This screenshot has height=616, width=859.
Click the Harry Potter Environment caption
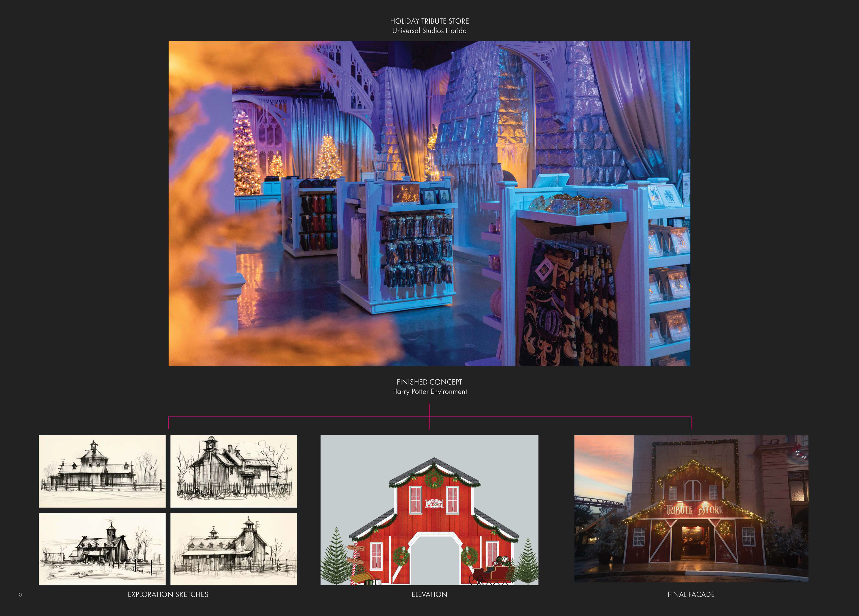(x=429, y=392)
